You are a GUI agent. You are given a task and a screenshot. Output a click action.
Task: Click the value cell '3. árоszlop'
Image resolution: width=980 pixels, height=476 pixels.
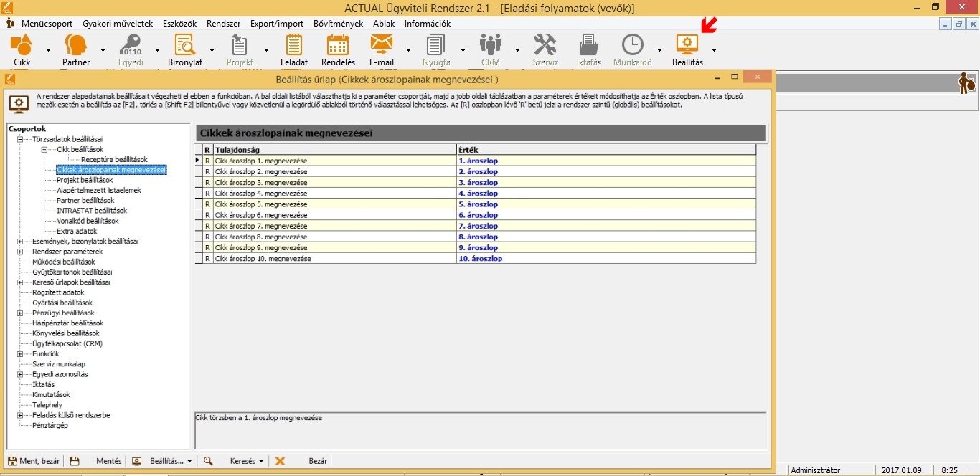click(x=478, y=183)
